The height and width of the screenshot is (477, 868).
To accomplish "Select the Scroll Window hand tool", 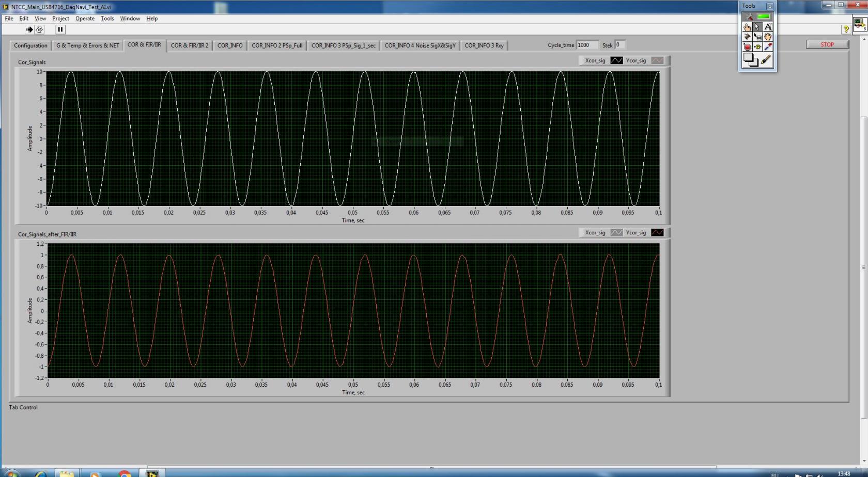I will (768, 37).
